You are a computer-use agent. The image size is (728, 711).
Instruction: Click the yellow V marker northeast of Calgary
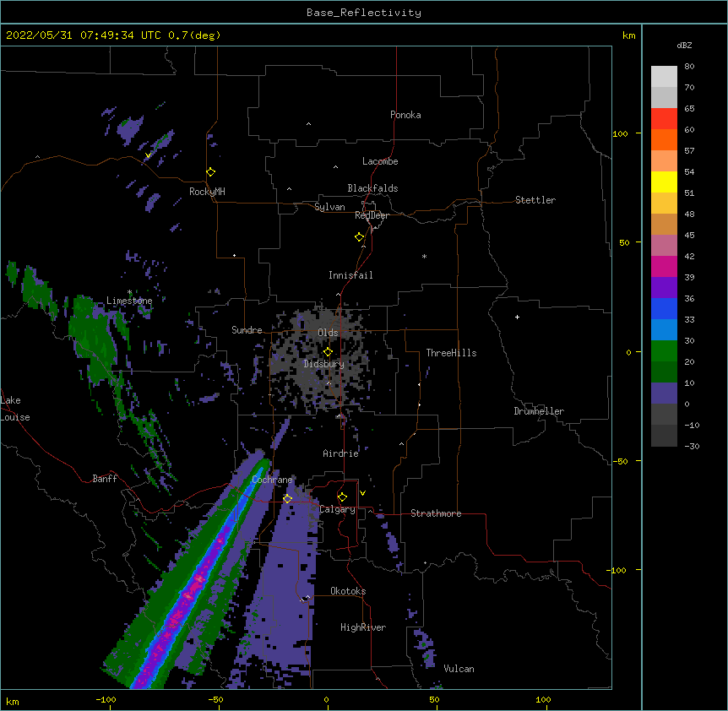pyautogui.click(x=362, y=493)
